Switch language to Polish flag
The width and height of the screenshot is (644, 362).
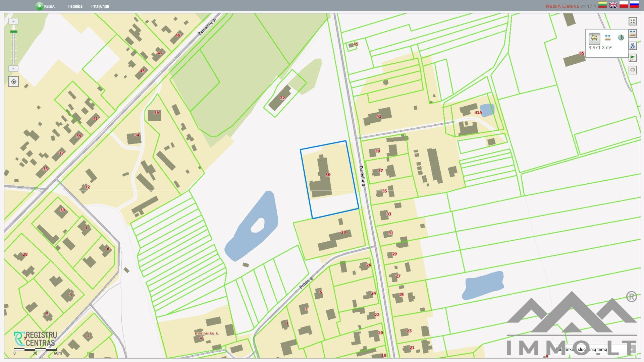click(x=624, y=5)
